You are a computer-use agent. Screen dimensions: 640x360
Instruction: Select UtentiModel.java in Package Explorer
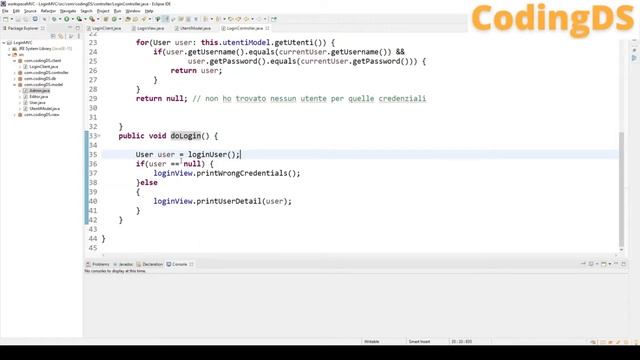coord(44,109)
